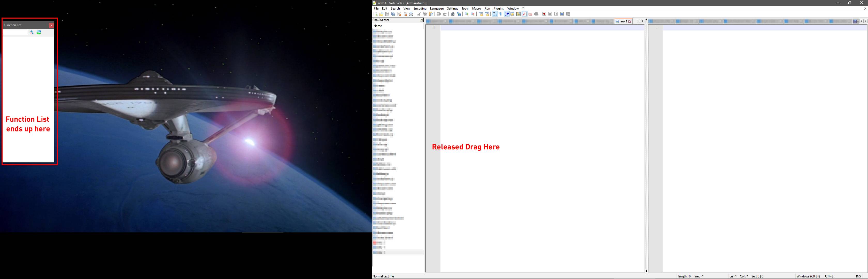Open the Search menu
868x279 pixels.
[x=395, y=9]
